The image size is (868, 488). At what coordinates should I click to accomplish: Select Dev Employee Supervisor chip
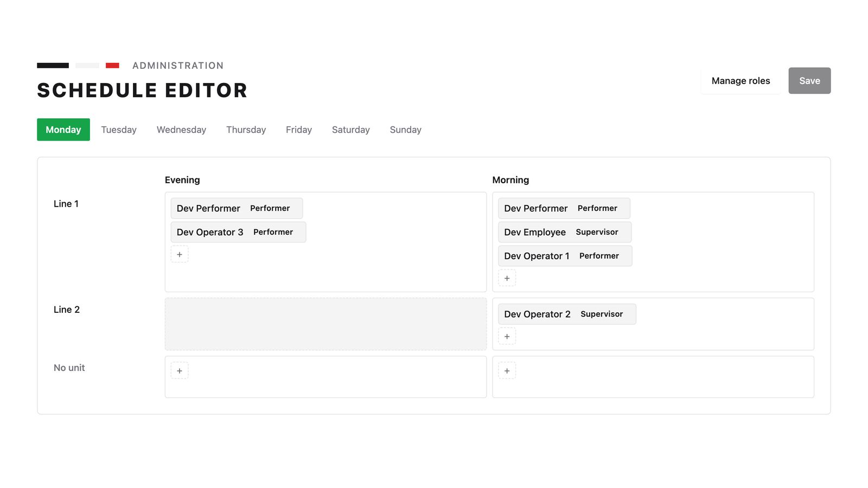pyautogui.click(x=565, y=232)
